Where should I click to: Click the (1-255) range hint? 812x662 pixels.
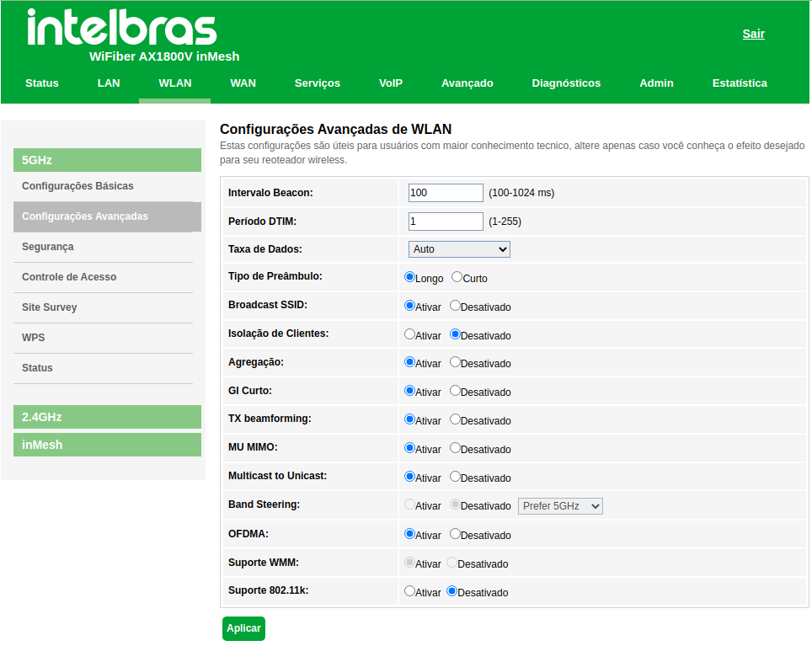[505, 222]
